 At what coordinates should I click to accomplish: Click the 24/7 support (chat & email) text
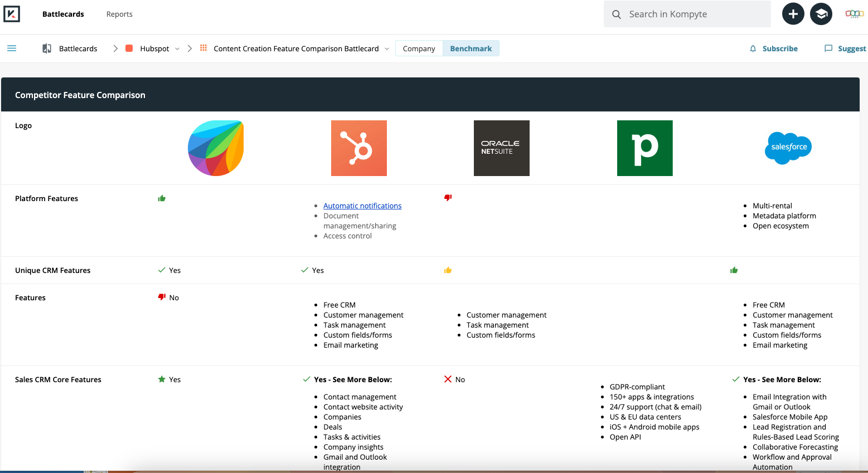pyautogui.click(x=656, y=407)
